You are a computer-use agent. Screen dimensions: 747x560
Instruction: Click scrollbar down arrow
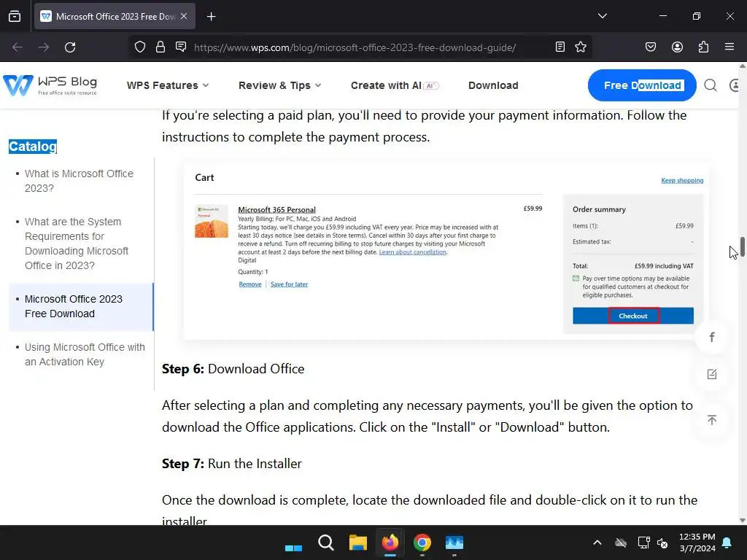742,520
